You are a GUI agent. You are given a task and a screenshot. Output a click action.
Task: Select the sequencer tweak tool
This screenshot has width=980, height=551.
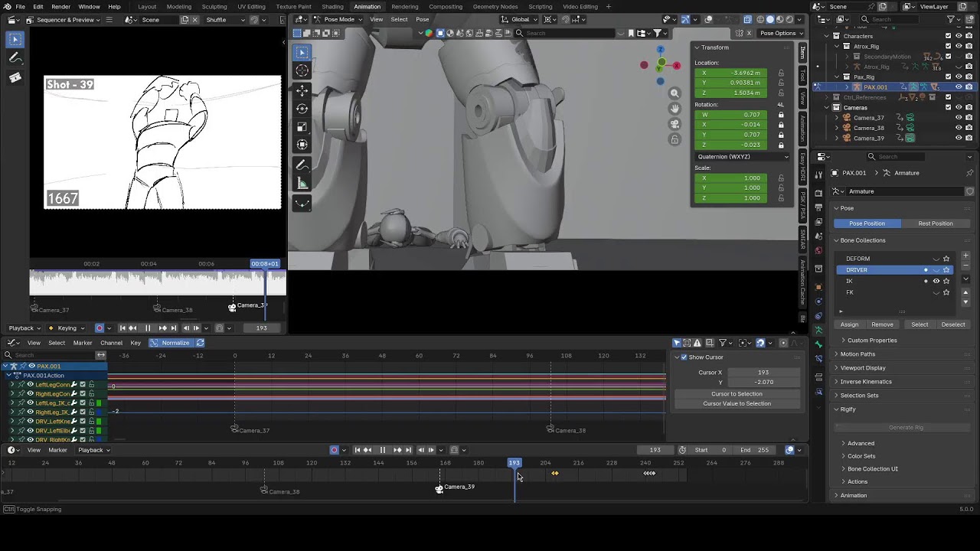[x=15, y=39]
